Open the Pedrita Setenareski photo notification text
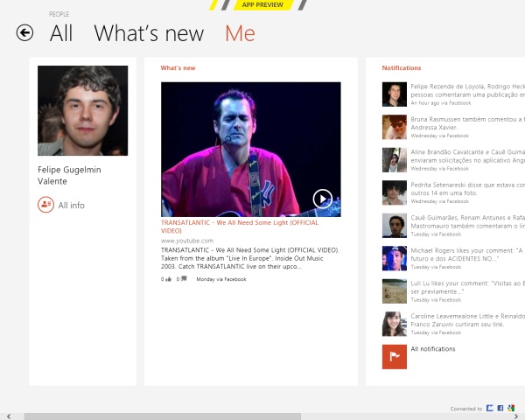This screenshot has width=525, height=420. coord(468,189)
